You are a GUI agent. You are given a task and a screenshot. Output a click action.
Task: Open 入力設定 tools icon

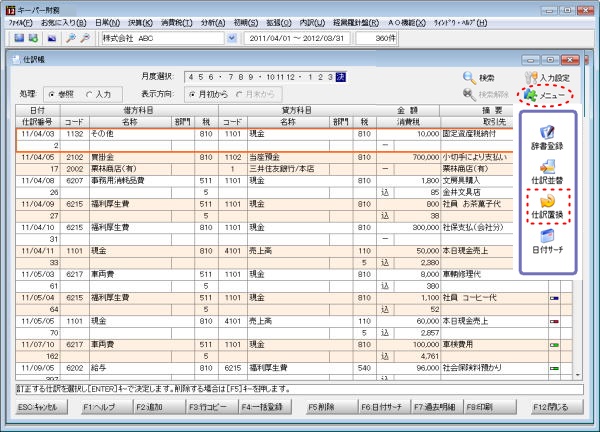pyautogui.click(x=531, y=78)
